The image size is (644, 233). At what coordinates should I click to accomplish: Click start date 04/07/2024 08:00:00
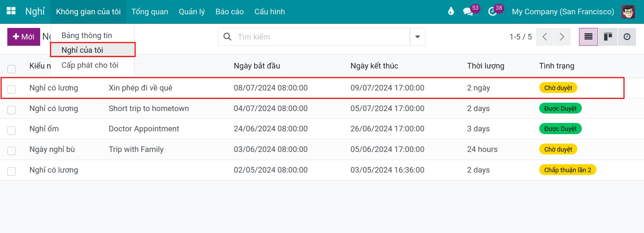271,108
